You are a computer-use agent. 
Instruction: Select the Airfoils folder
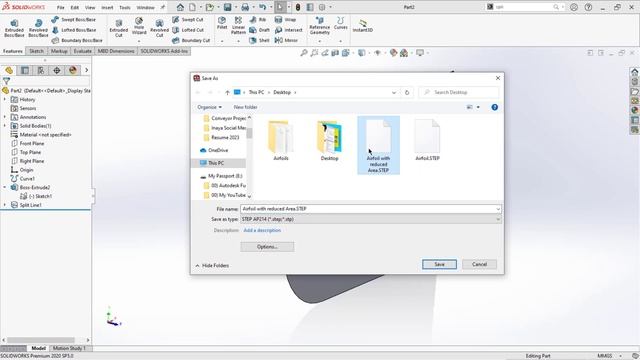[281, 140]
